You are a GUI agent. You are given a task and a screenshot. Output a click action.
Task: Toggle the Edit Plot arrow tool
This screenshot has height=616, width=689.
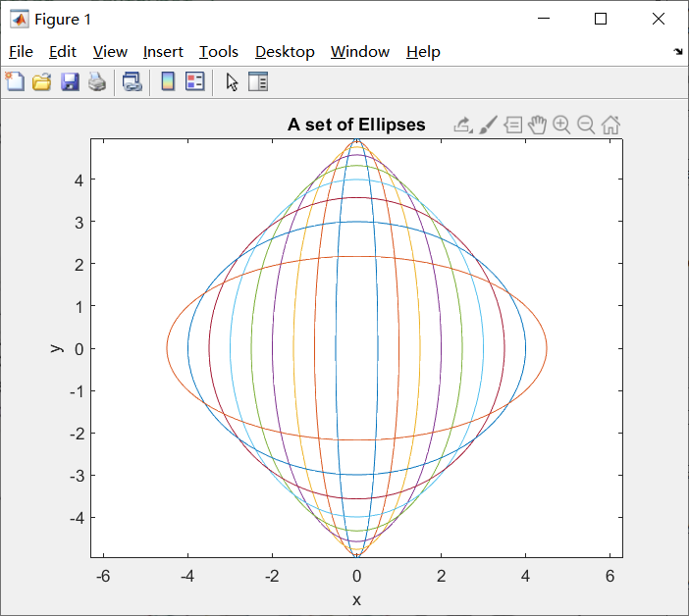click(x=232, y=82)
